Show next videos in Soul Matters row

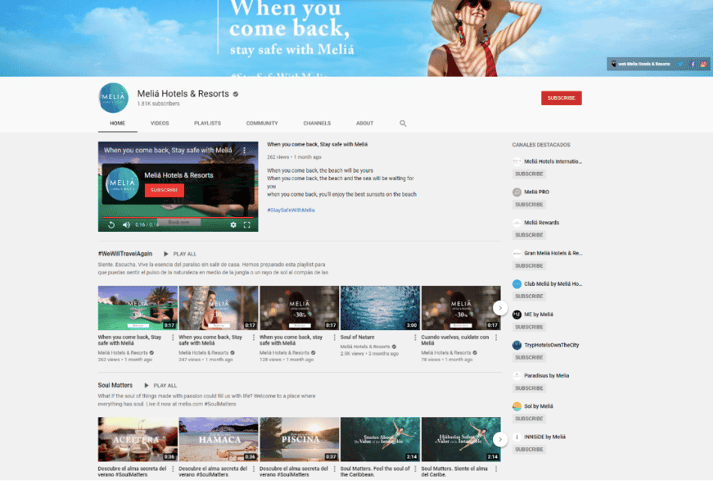coord(500,439)
